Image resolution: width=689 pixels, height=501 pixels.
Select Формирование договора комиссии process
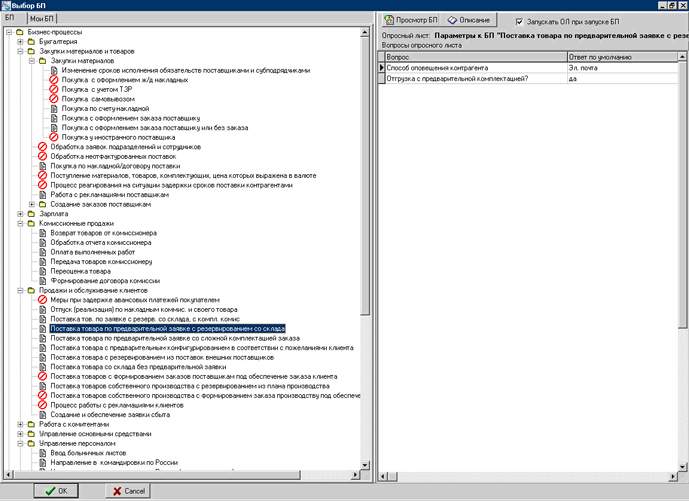point(105,281)
